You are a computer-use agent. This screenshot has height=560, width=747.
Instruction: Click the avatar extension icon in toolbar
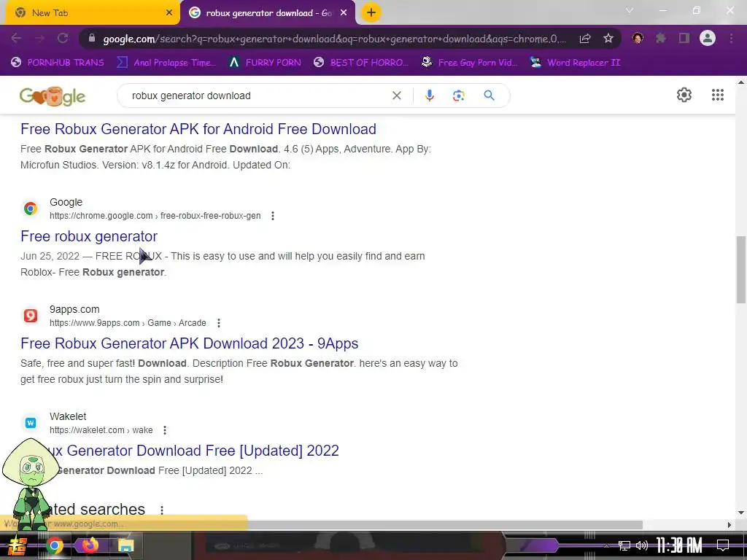coord(638,38)
